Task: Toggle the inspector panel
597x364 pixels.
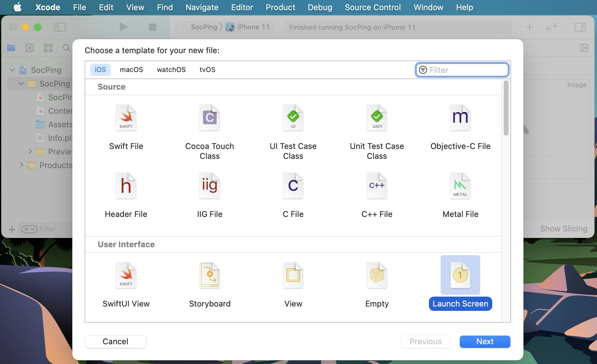Action: click(x=580, y=27)
